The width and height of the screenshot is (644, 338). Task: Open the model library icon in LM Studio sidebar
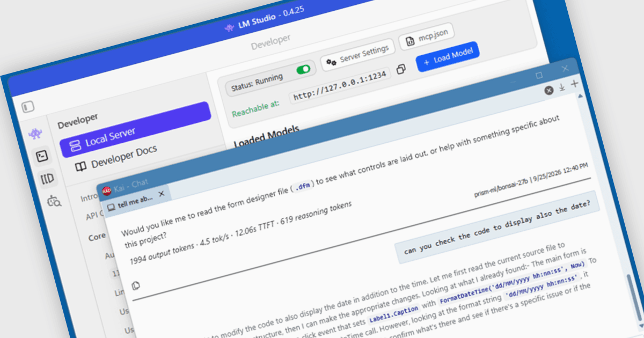pos(47,179)
